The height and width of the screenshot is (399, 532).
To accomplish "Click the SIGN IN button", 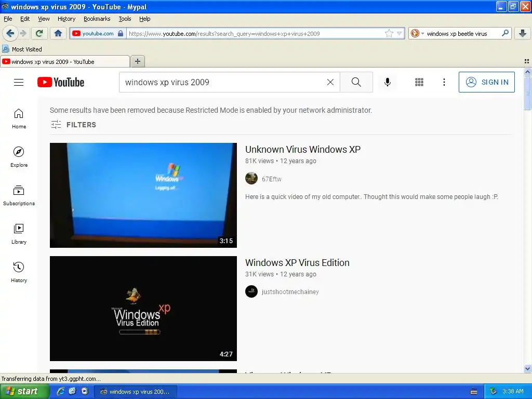I will (486, 82).
